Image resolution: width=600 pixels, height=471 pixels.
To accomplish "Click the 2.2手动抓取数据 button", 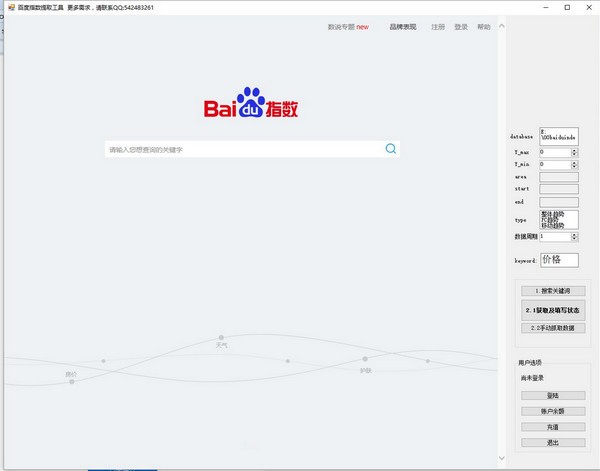I will 553,328.
